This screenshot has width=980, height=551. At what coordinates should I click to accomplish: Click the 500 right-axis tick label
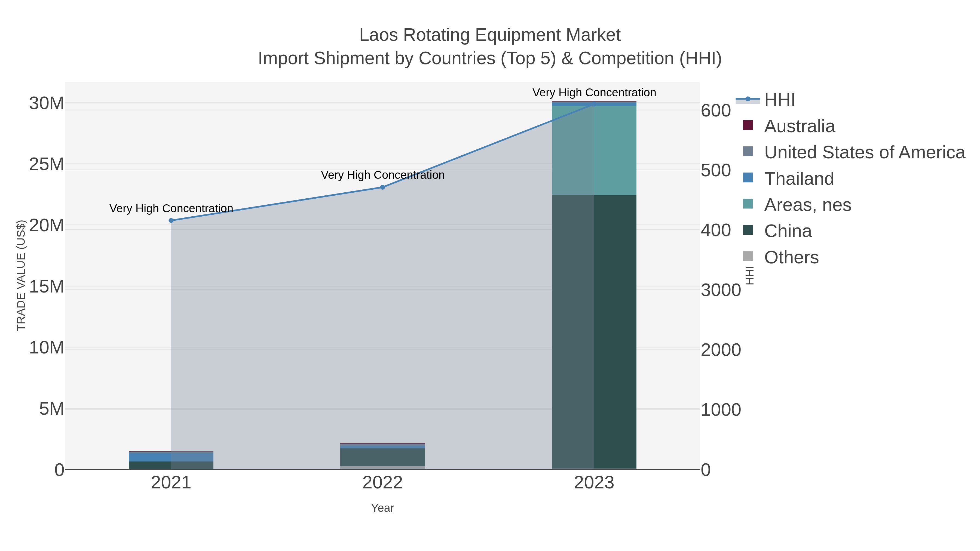click(716, 170)
